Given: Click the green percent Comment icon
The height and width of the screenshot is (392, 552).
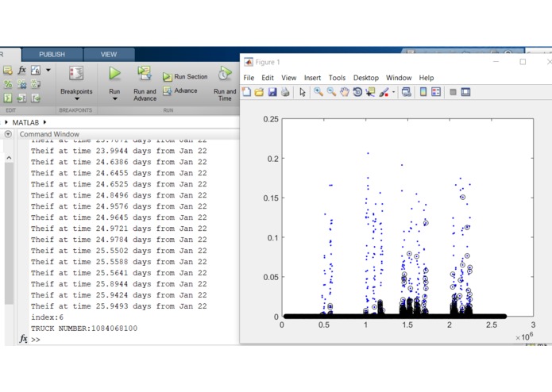Looking at the screenshot, I should (8, 84).
